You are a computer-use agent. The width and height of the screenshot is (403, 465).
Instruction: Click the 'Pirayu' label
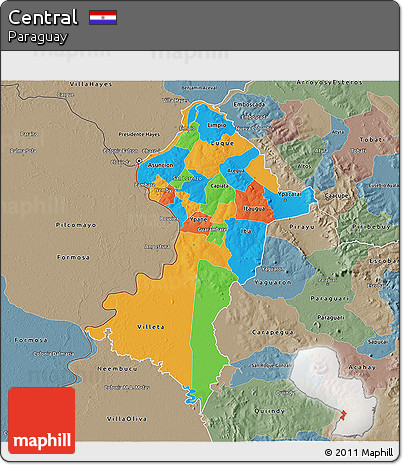(x=302, y=227)
